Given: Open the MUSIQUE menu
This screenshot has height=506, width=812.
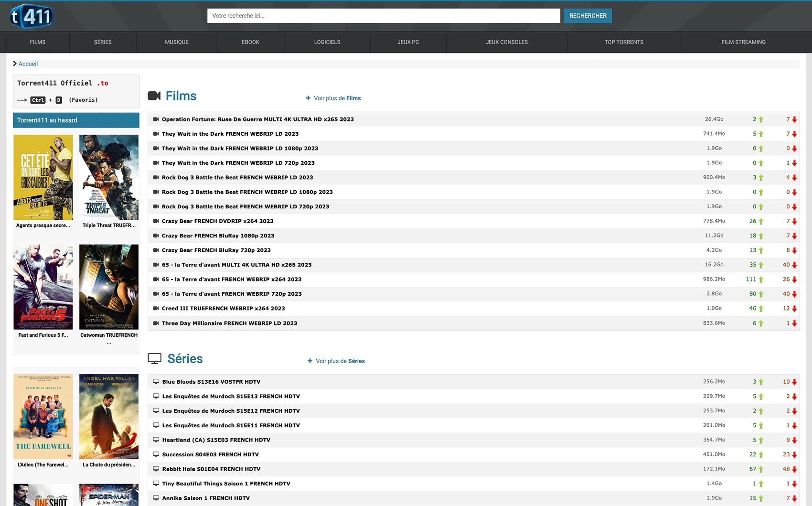Looking at the screenshot, I should (x=177, y=42).
